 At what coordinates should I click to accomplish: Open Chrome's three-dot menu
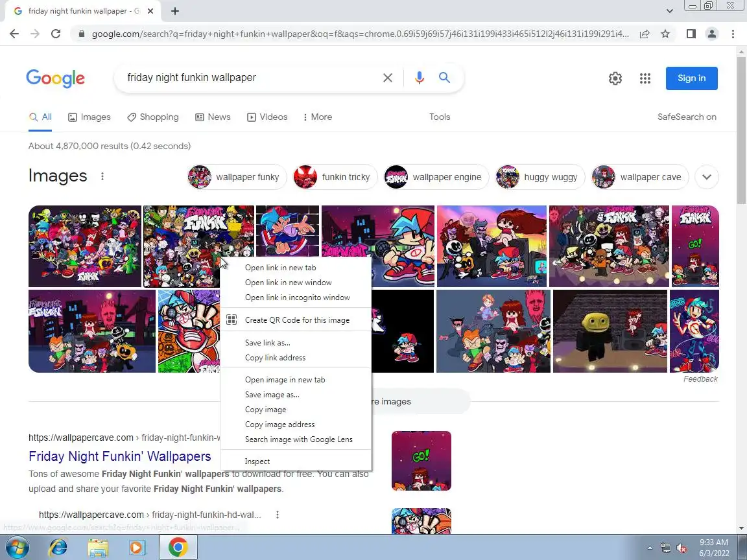(x=733, y=34)
